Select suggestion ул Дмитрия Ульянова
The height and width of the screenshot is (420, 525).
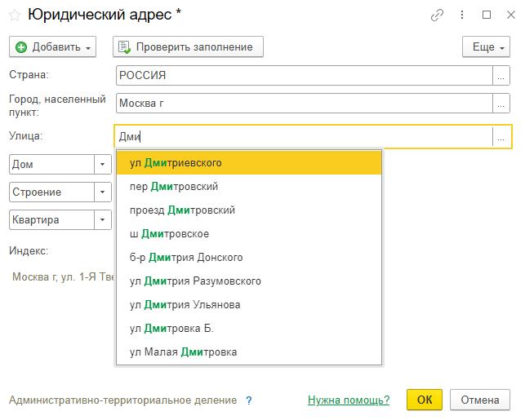click(x=249, y=305)
